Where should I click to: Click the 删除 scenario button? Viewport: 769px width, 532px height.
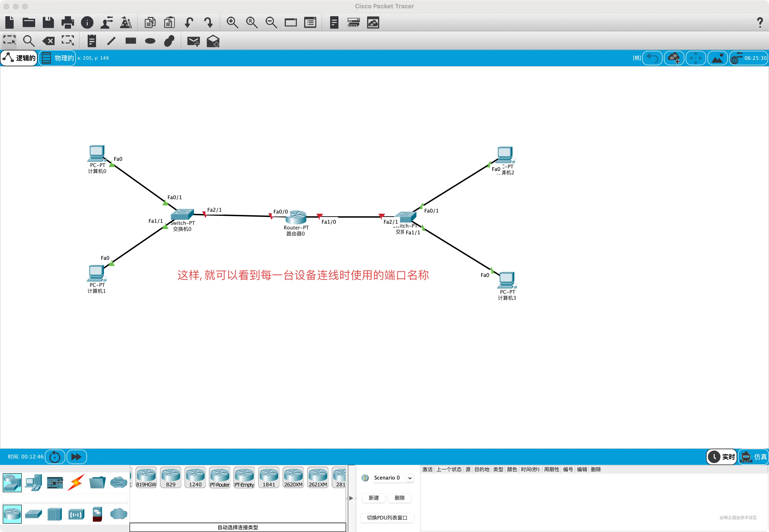coord(399,498)
